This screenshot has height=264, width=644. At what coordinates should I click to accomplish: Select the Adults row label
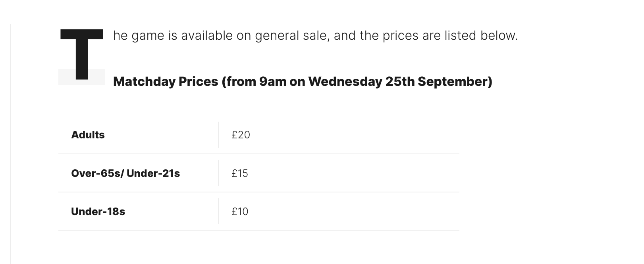(x=88, y=135)
